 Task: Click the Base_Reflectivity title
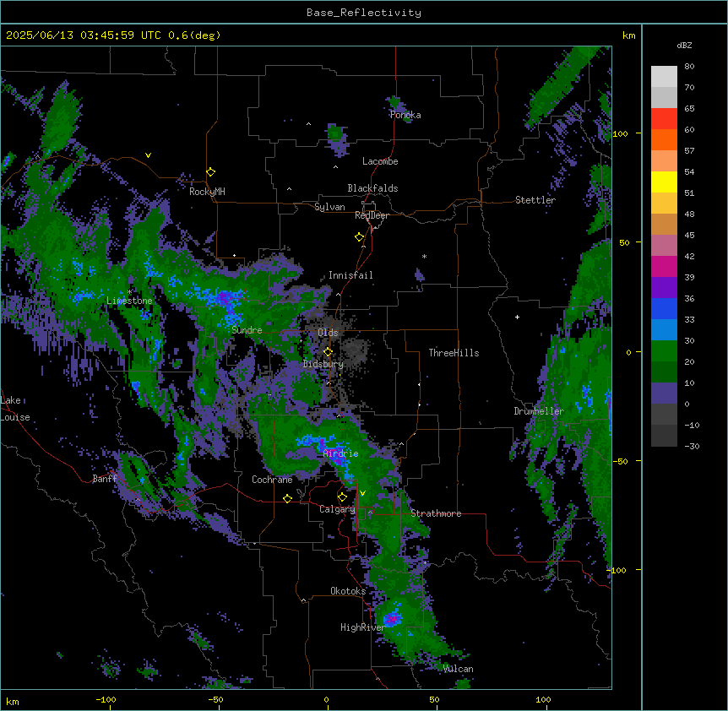click(x=364, y=13)
